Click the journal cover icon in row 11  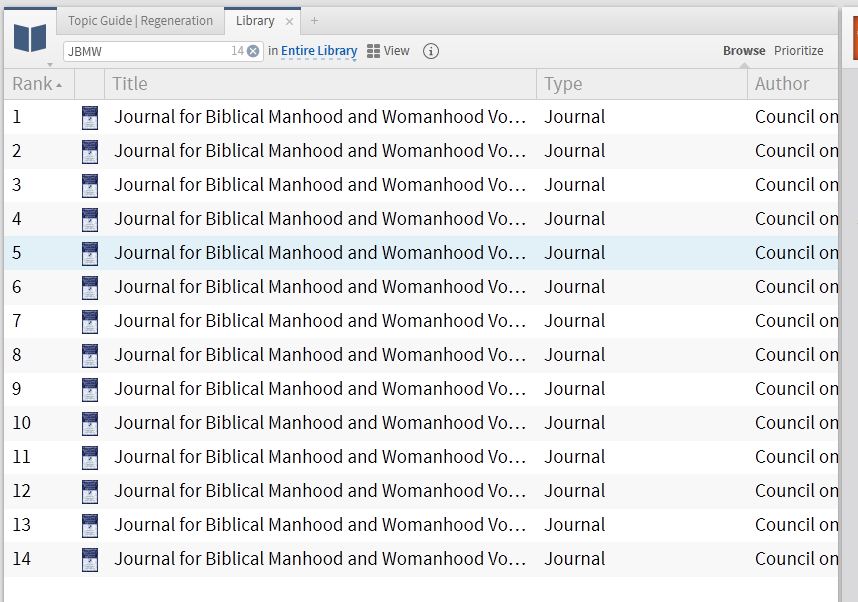[90, 456]
